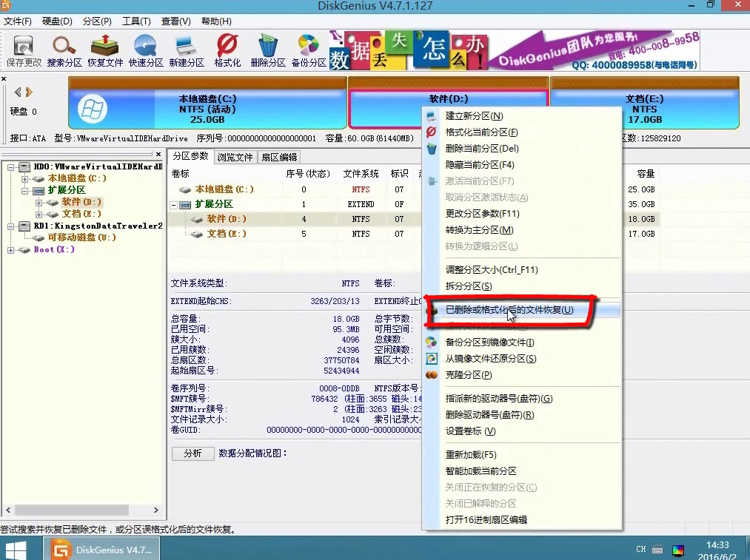750x560 pixels.
Task: Choose 打开16进制扇区编辑 menu entry
Action: [x=521, y=519]
